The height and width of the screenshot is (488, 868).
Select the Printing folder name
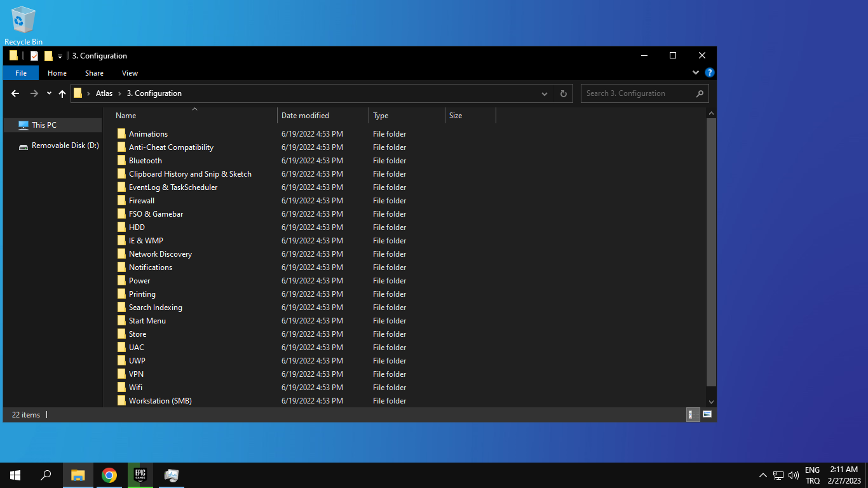pos(142,294)
